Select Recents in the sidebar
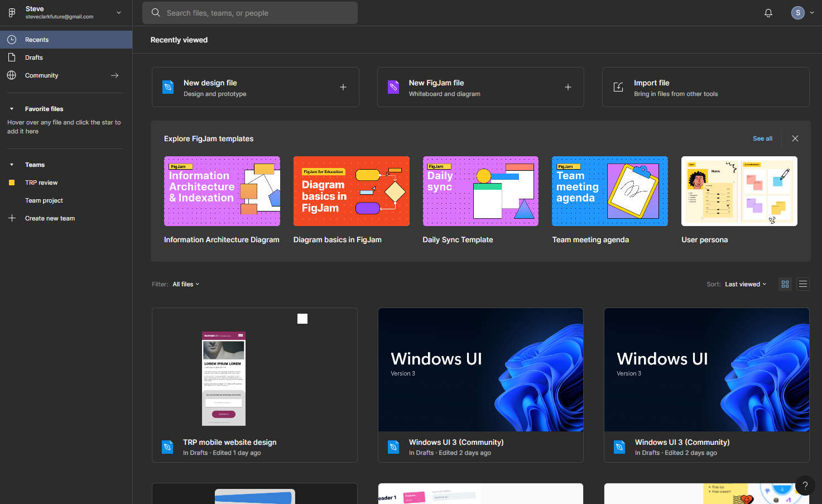 click(37, 40)
